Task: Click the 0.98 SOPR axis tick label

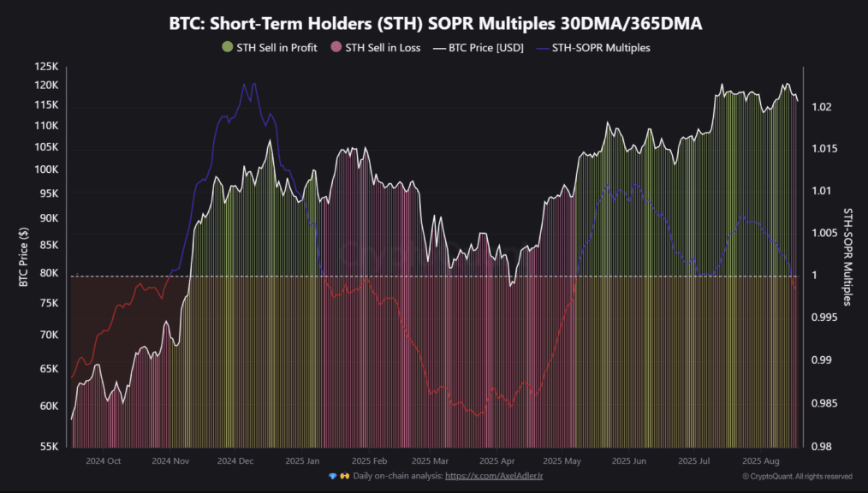Action: click(822, 447)
